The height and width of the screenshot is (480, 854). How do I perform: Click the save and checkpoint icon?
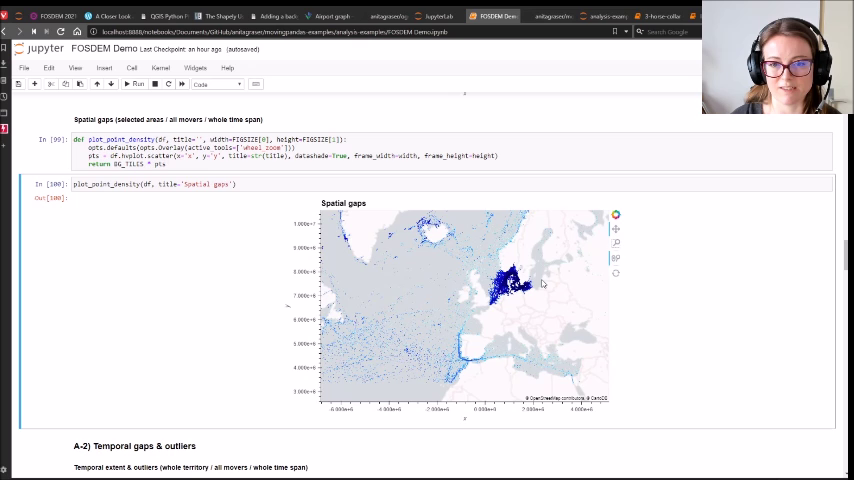[19, 84]
